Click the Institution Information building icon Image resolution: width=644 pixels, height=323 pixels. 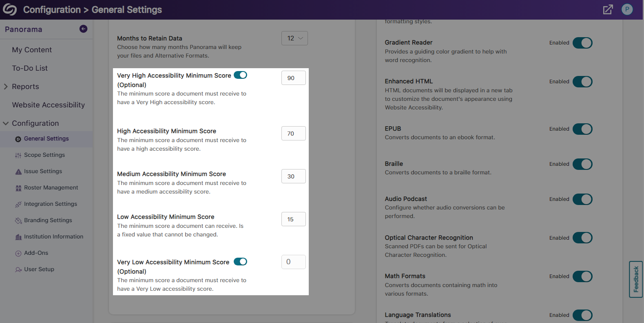tap(18, 237)
